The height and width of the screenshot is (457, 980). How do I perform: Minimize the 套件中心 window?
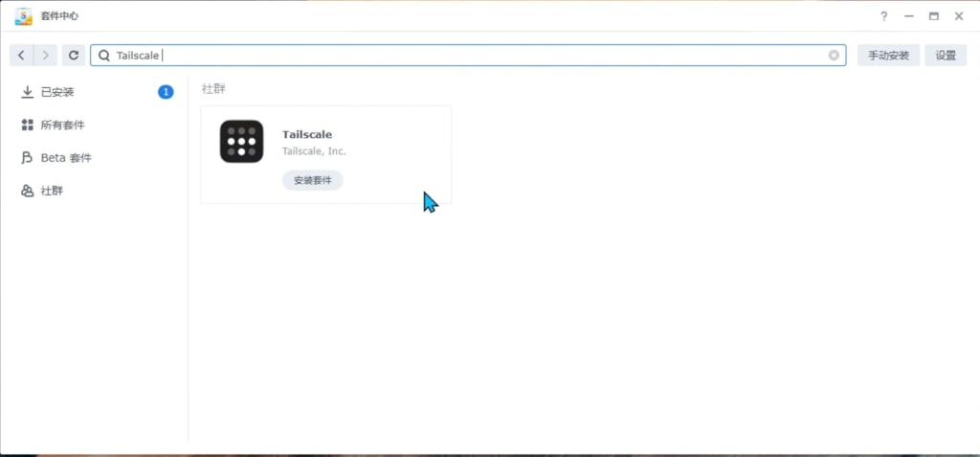909,16
